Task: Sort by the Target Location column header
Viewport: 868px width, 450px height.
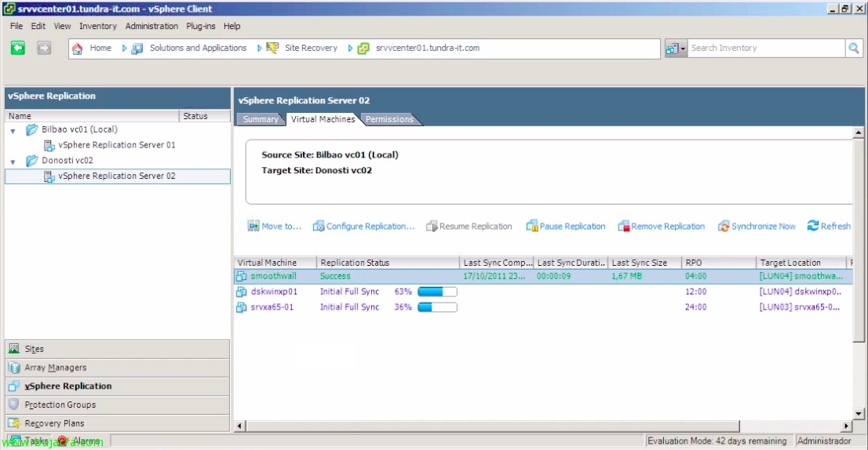Action: [801, 263]
